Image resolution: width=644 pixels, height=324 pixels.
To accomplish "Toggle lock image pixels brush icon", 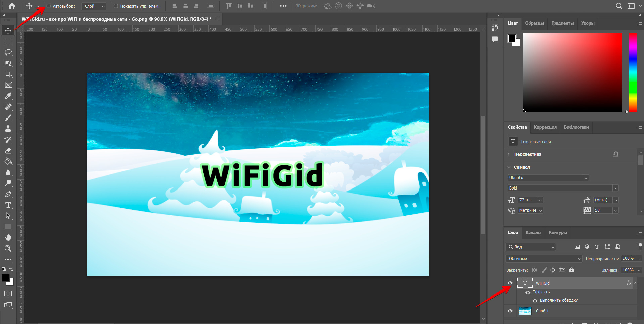I will tap(544, 270).
